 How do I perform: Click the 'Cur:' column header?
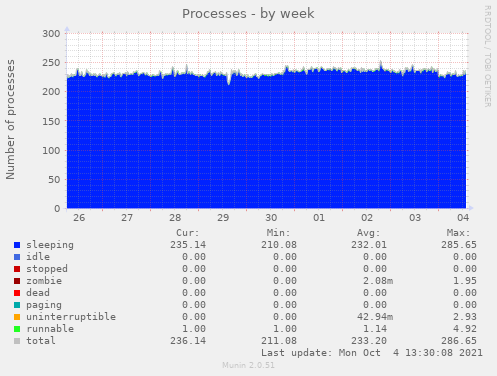tap(188, 233)
